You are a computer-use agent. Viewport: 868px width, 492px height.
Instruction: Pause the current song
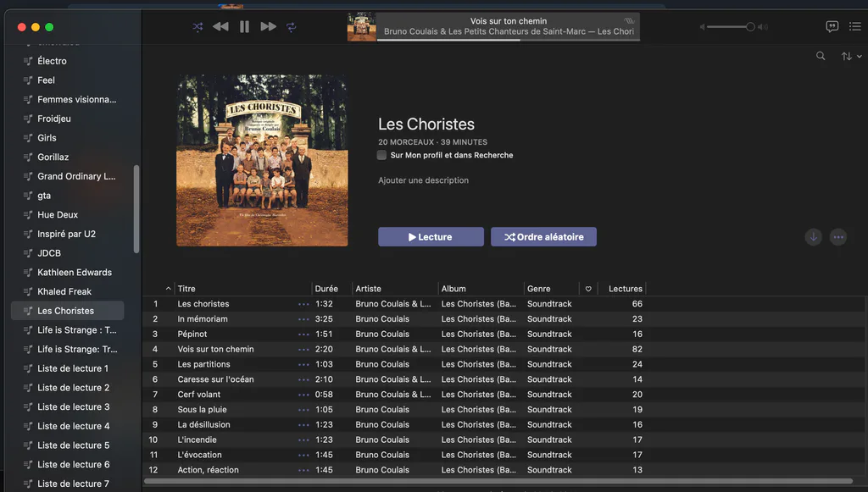pyautogui.click(x=244, y=26)
